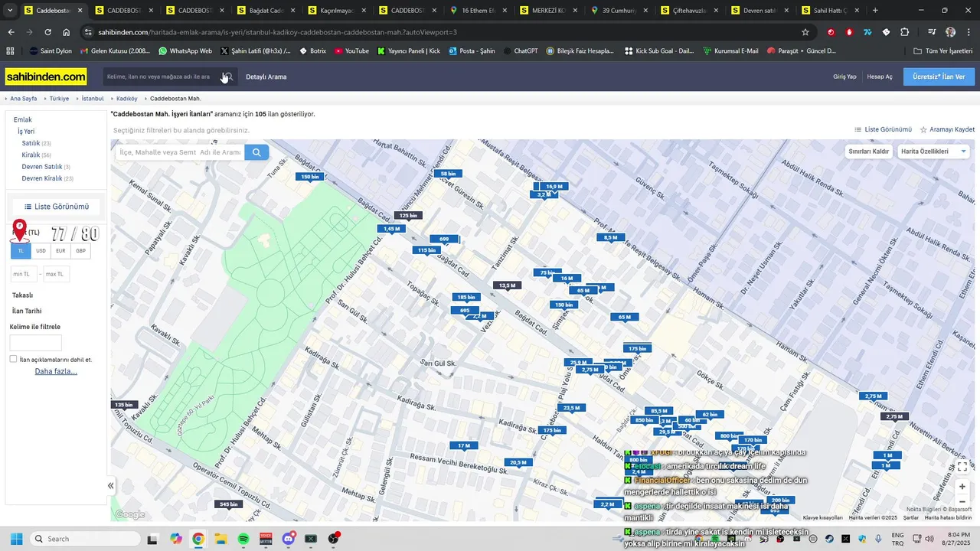Open Harita Özellikleri dropdown
Viewport: 980px width, 551px height.
934,152
